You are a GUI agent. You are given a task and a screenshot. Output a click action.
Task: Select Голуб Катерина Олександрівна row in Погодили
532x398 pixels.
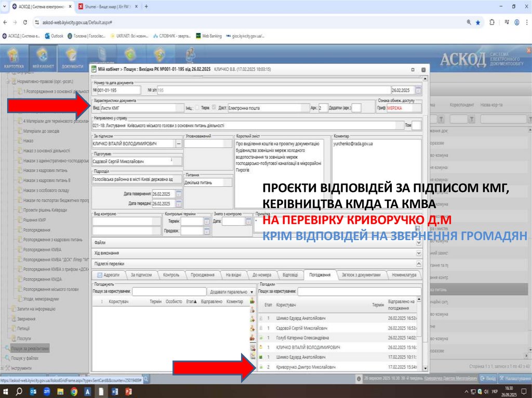click(339, 338)
